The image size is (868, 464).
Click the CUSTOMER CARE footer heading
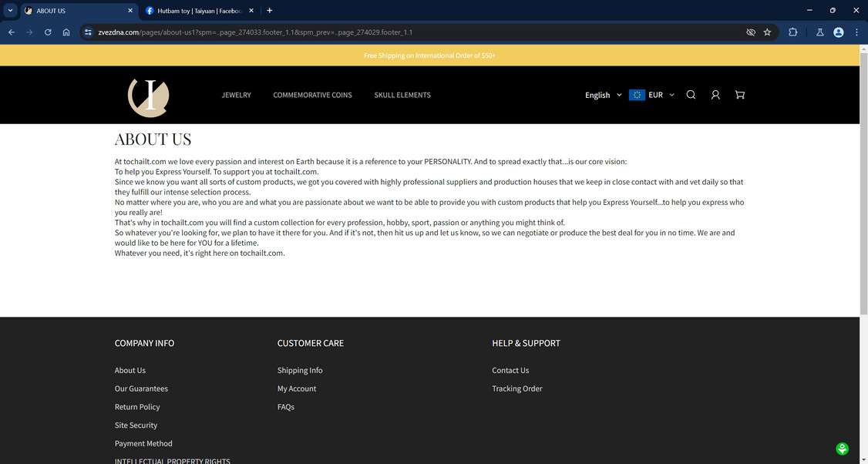pos(311,343)
